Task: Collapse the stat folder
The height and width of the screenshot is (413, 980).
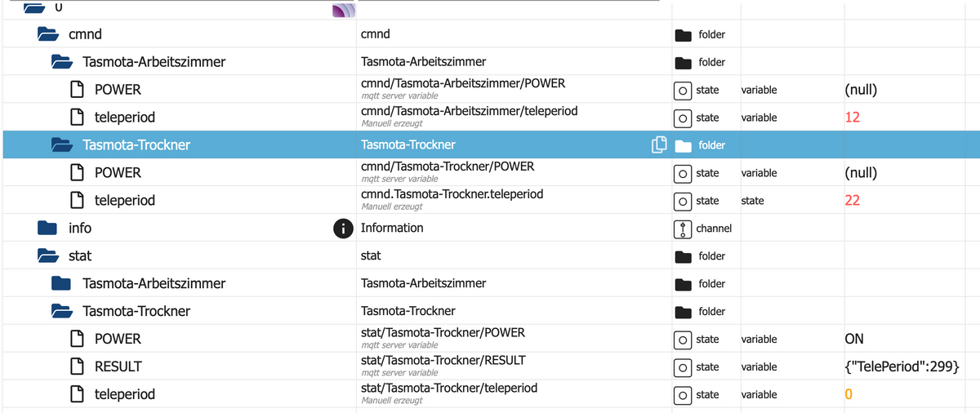Action: pyautogui.click(x=48, y=256)
